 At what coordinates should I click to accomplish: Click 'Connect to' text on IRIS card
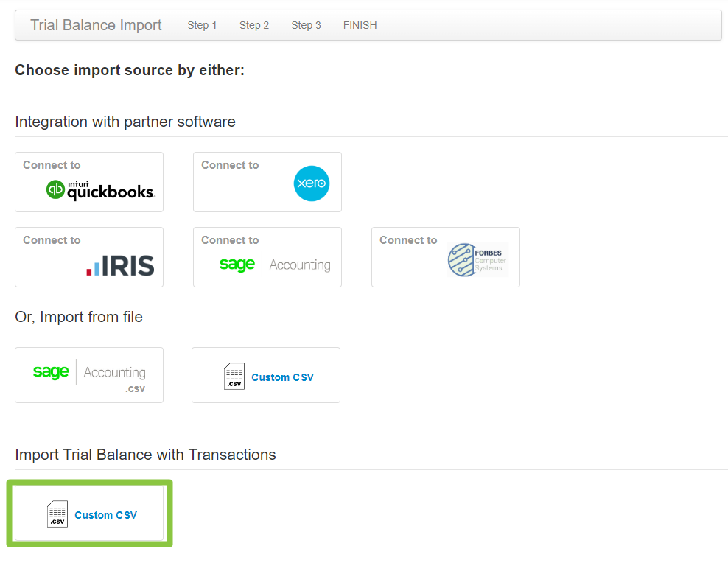pyautogui.click(x=52, y=240)
